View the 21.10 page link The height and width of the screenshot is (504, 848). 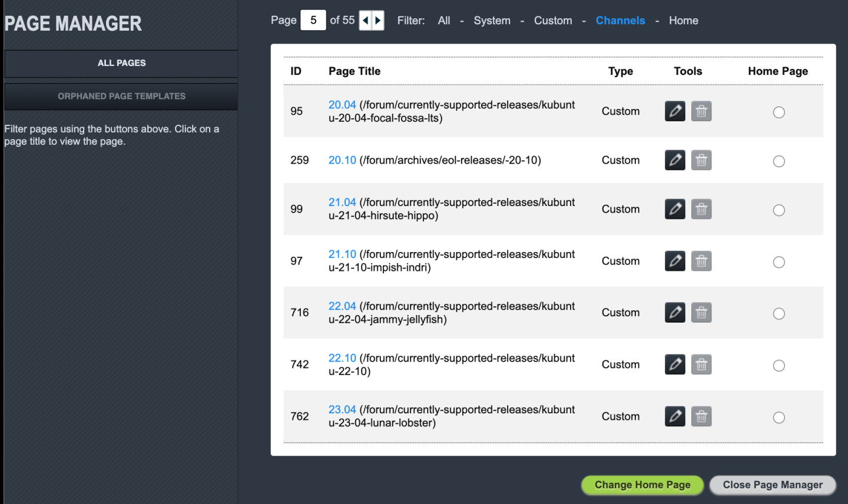[x=342, y=254]
